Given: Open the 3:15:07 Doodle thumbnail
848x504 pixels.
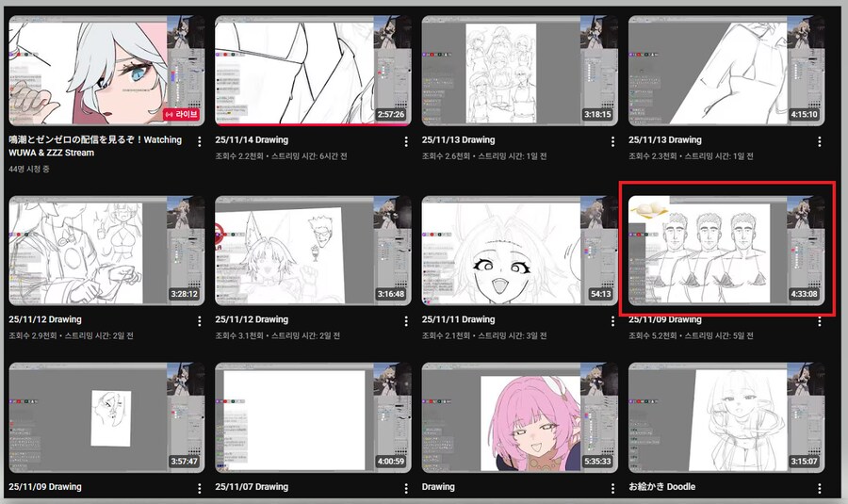Looking at the screenshot, I should (x=726, y=417).
